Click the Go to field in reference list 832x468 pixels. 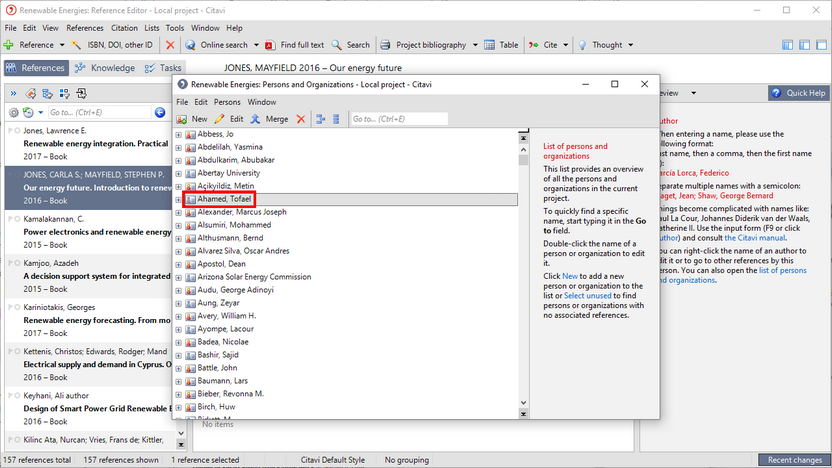coord(100,112)
